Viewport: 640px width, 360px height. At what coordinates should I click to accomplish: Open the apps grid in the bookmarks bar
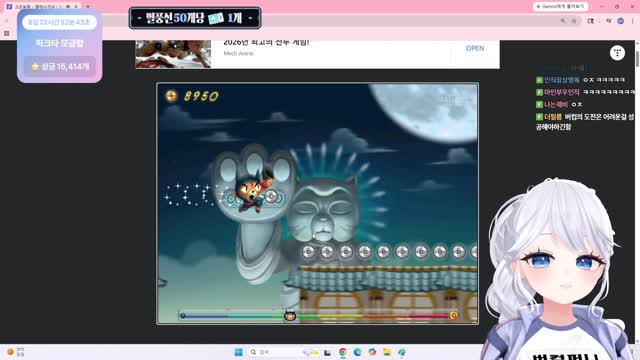click(7, 33)
